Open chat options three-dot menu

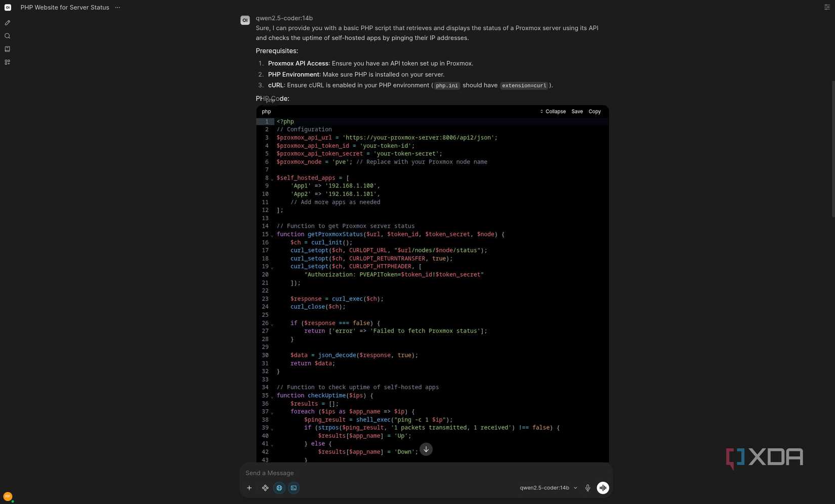(x=117, y=8)
